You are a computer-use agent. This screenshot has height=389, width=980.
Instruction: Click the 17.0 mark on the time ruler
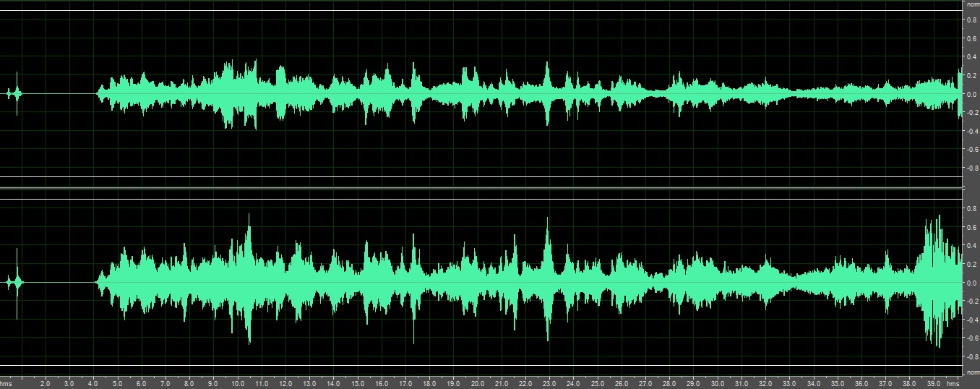405,384
